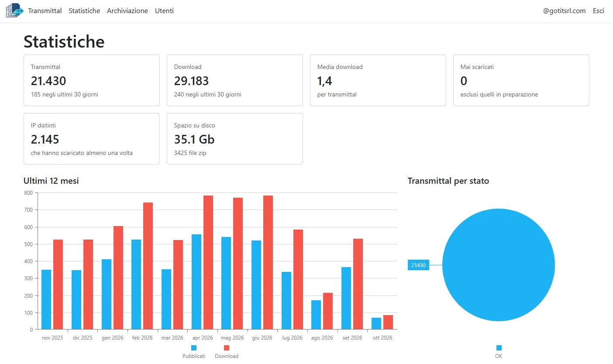The image size is (613, 364).
Task: Click the blue Pubblicati bar for lug 2026
Action: click(x=286, y=301)
